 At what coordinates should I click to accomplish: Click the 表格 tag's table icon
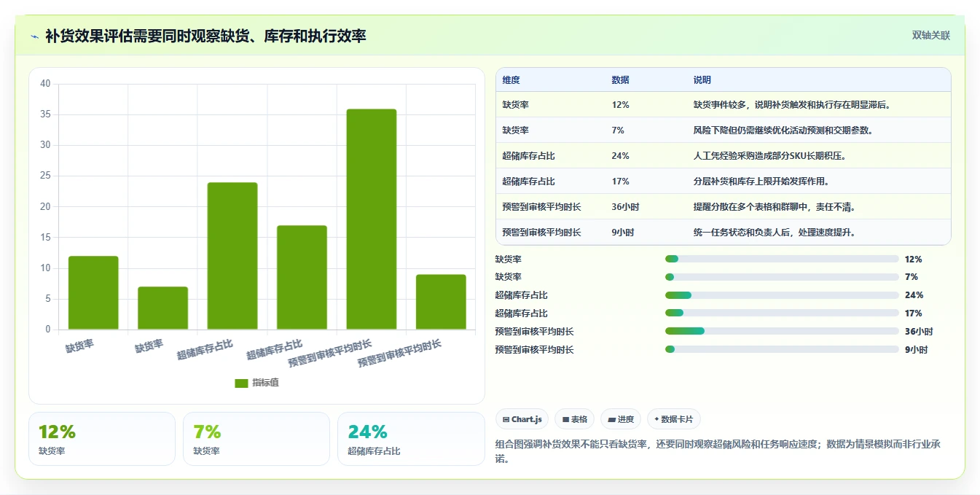click(x=565, y=420)
